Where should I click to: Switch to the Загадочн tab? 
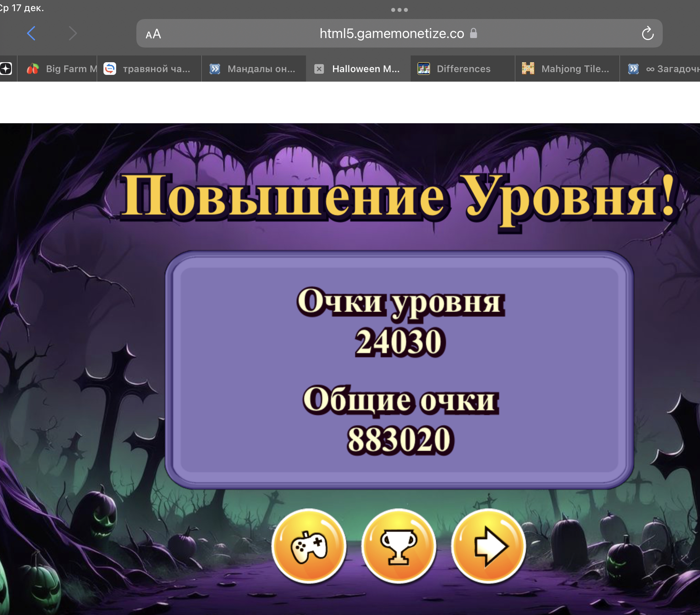click(x=660, y=69)
